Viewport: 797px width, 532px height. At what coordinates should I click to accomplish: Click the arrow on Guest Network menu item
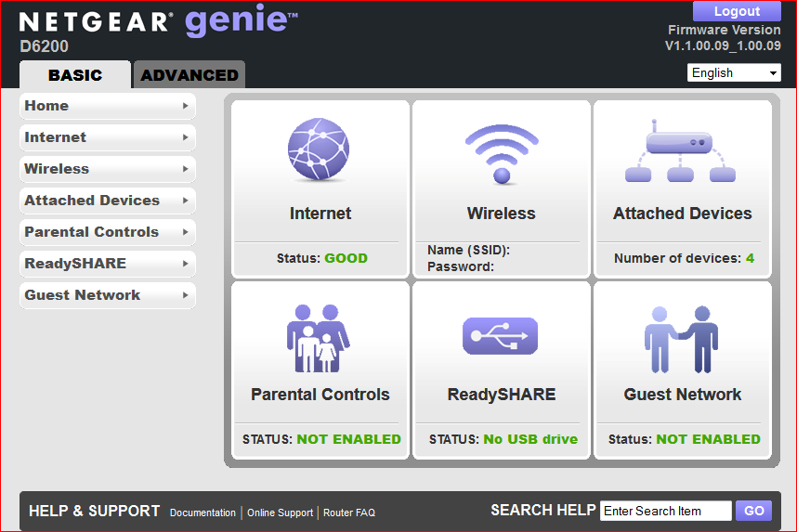186,294
